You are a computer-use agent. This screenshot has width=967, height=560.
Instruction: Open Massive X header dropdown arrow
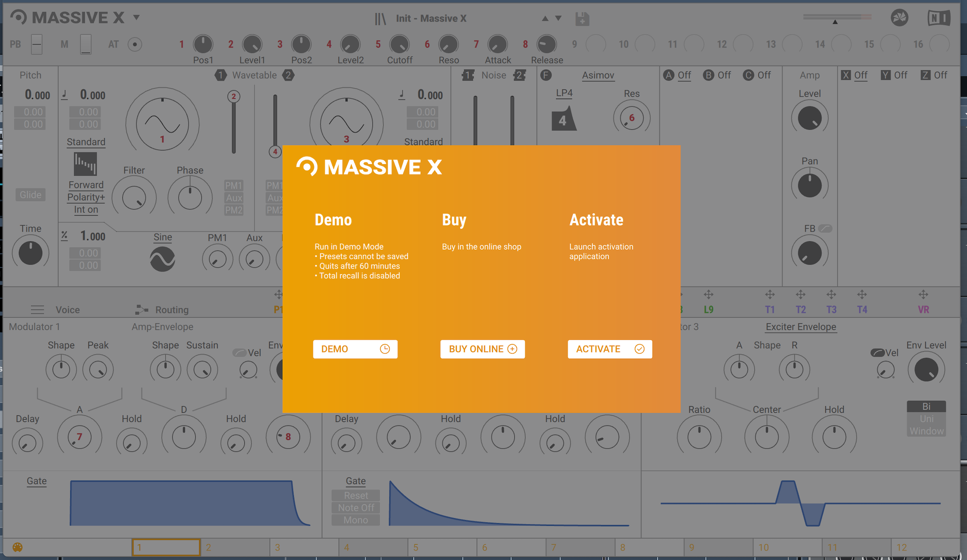tap(136, 18)
